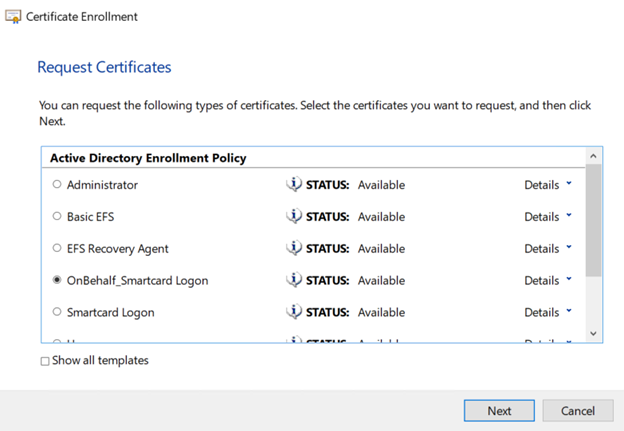Click the Available status text for Basic EFS

click(381, 216)
